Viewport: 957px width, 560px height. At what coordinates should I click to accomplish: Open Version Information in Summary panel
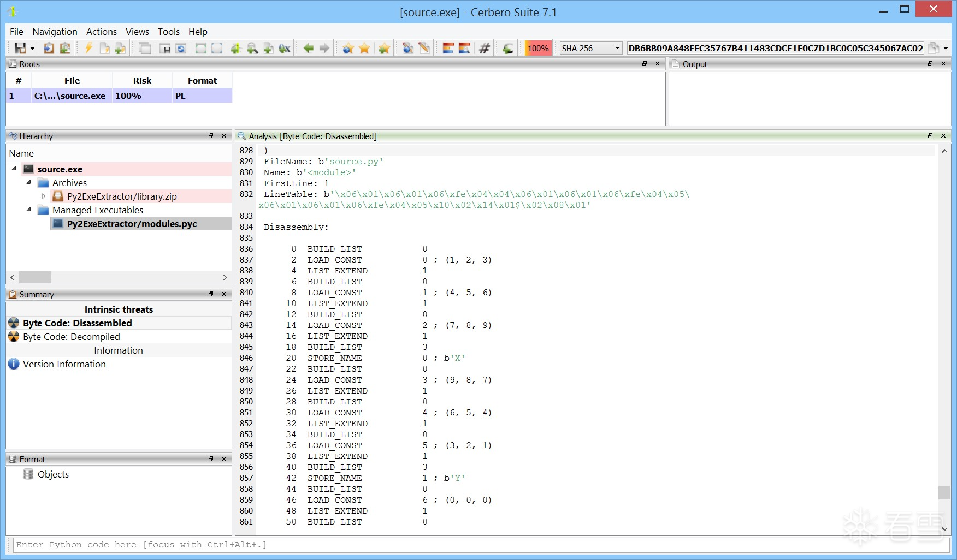coord(64,364)
